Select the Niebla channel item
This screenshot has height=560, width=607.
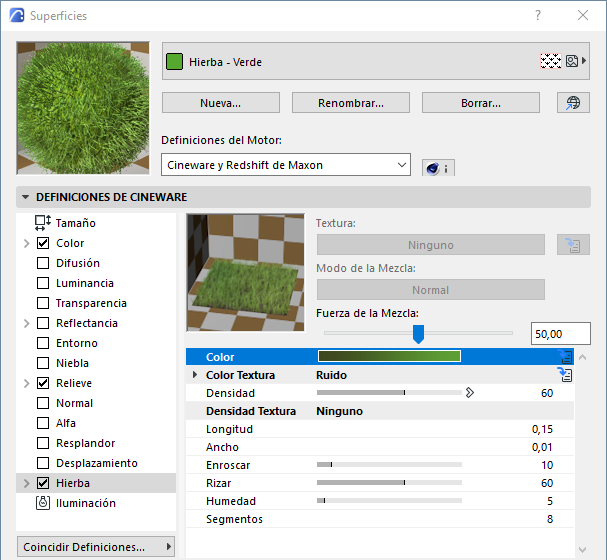click(72, 363)
